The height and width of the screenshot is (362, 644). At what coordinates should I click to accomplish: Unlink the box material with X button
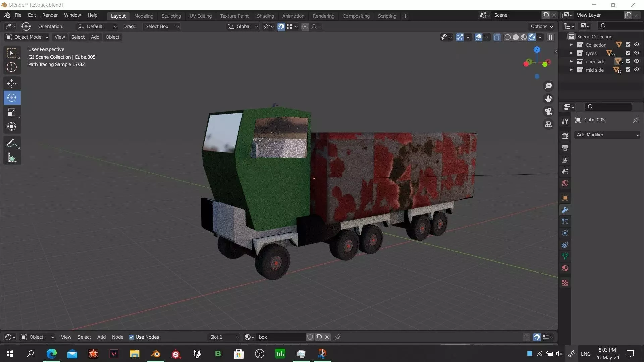(327, 337)
